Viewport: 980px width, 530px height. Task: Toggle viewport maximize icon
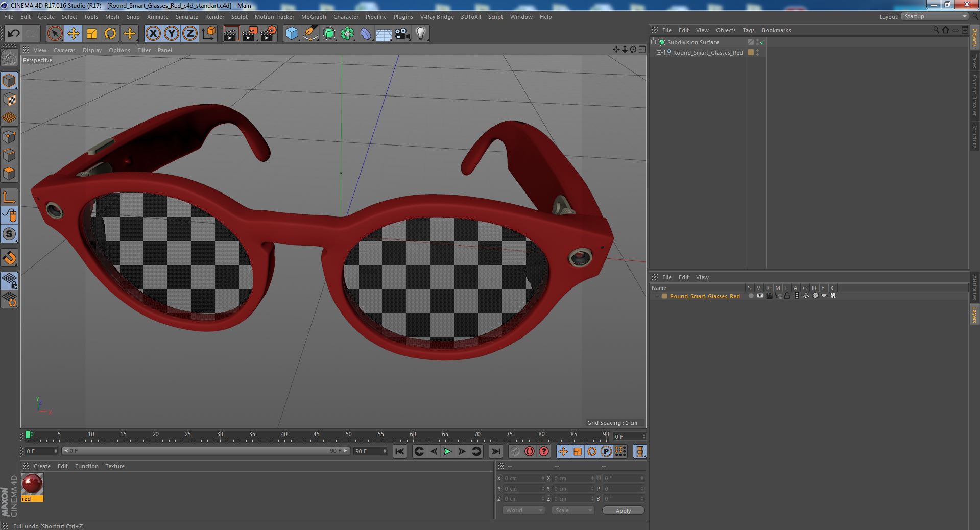(642, 50)
